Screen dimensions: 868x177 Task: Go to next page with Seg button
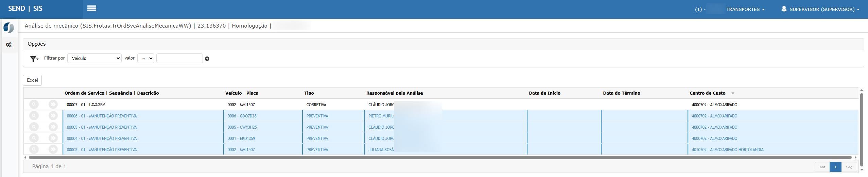849,167
